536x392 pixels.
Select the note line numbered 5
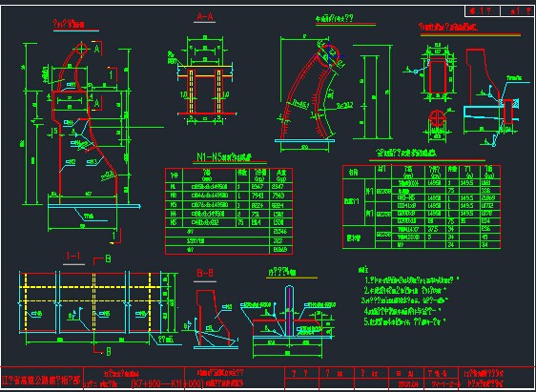[x=405, y=321]
